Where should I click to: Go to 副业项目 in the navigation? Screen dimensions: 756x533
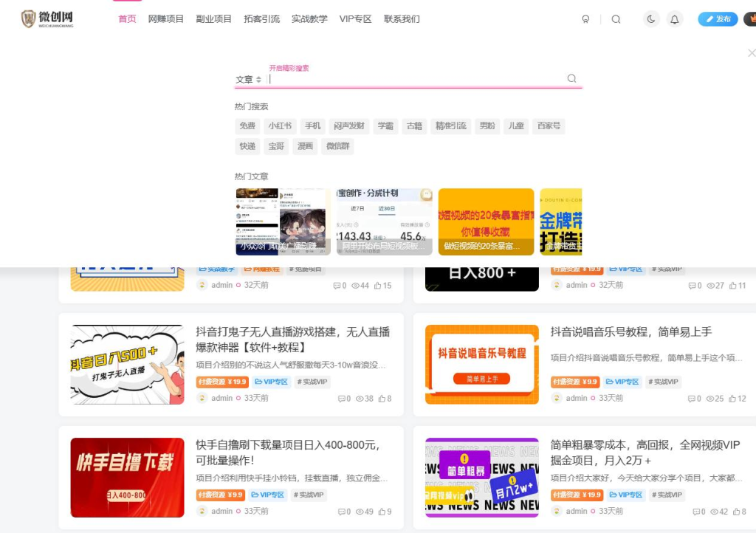click(x=213, y=18)
